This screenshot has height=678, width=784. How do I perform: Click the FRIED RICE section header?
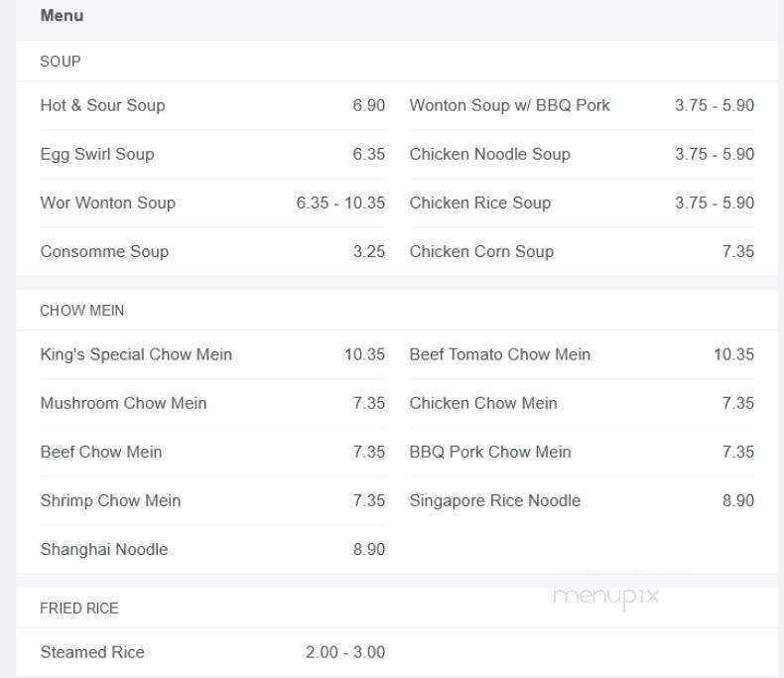click(78, 609)
